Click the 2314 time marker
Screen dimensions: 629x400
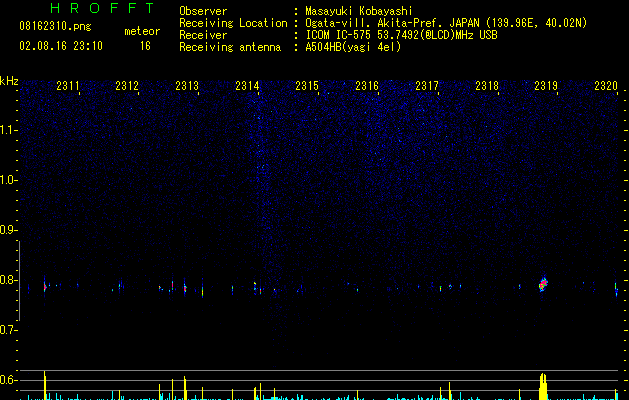click(x=247, y=86)
